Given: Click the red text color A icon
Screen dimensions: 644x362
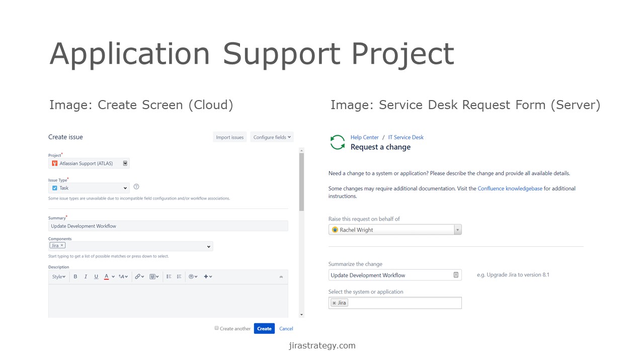Looking at the screenshot, I should (107, 277).
